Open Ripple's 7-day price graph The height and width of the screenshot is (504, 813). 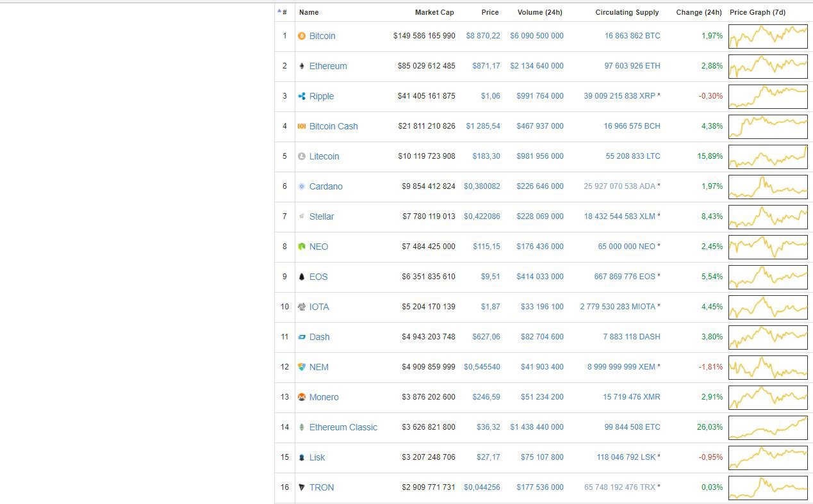coord(768,97)
